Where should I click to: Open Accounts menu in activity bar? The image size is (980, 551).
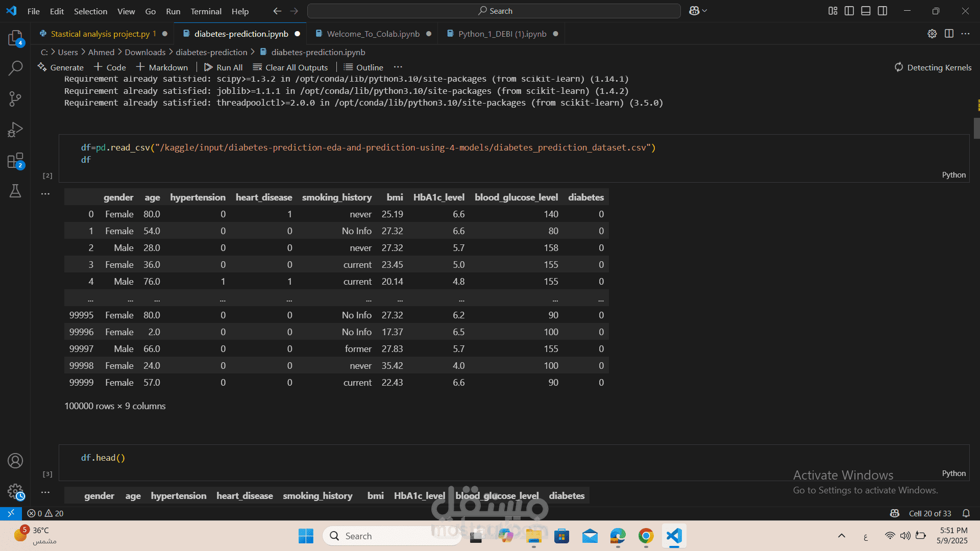[x=15, y=461]
